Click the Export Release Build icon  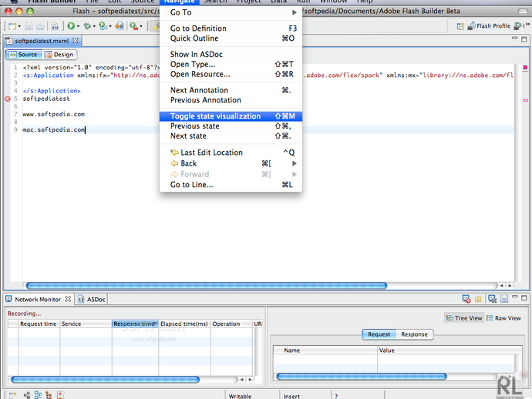[x=120, y=25]
